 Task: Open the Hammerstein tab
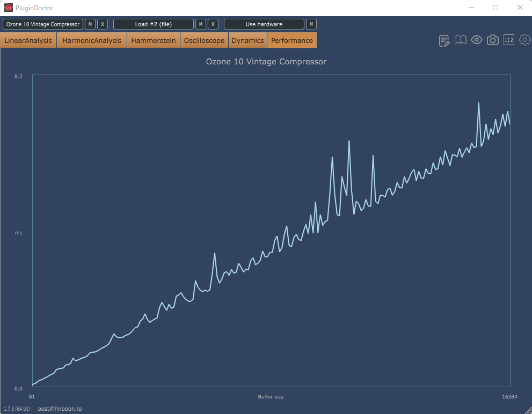[x=154, y=40]
